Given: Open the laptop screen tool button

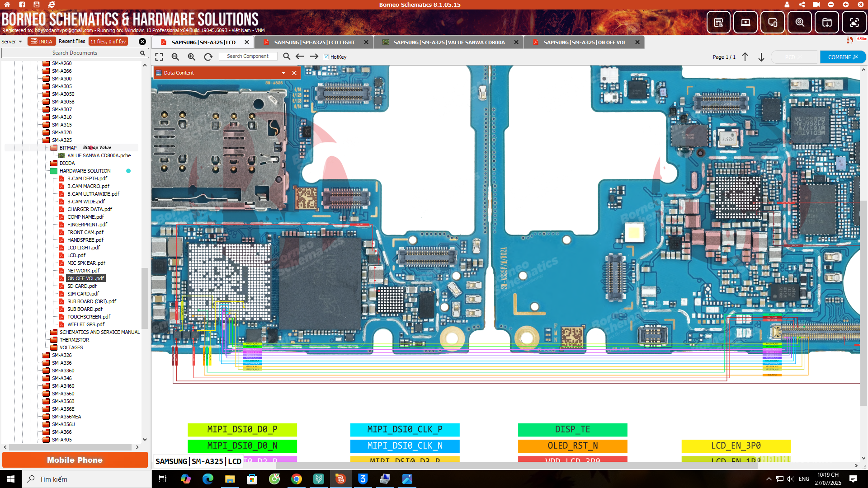Looking at the screenshot, I should (745, 22).
